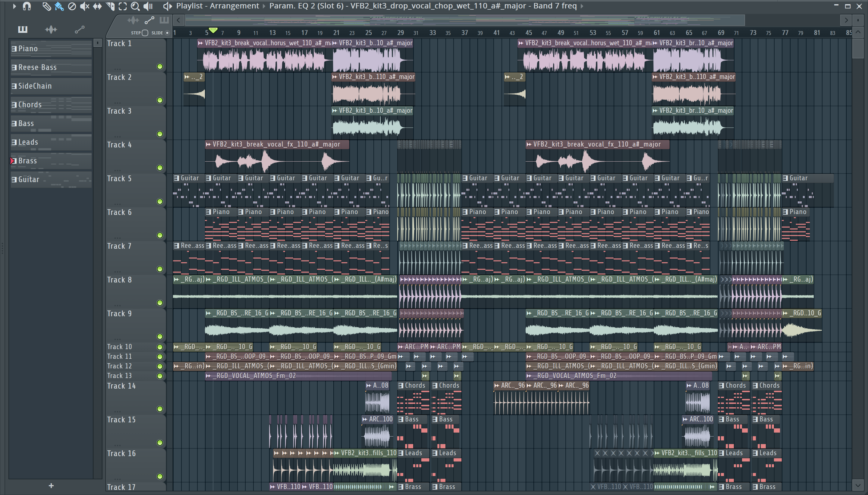Image resolution: width=868 pixels, height=495 pixels.
Task: Open the arrow after Band 7 freq
Action: coord(582,6)
